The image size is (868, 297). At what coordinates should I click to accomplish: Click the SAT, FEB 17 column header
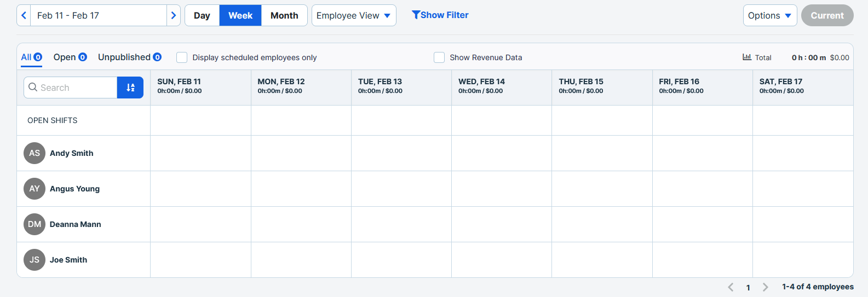coord(803,88)
